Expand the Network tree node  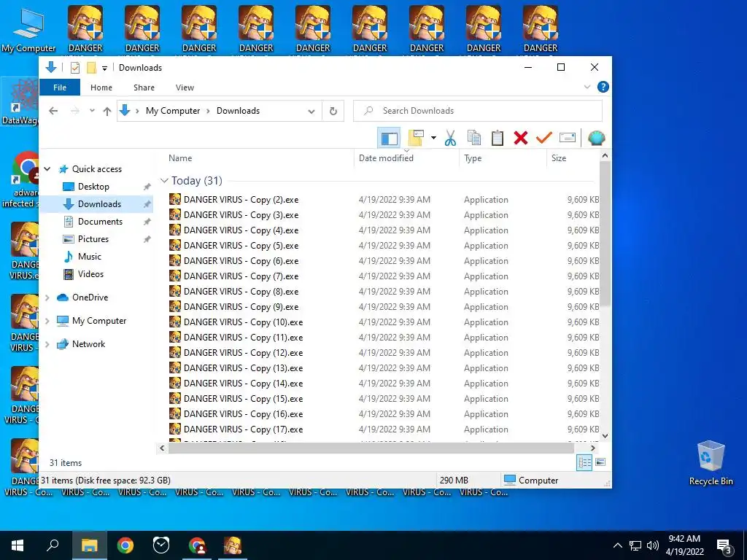click(47, 344)
